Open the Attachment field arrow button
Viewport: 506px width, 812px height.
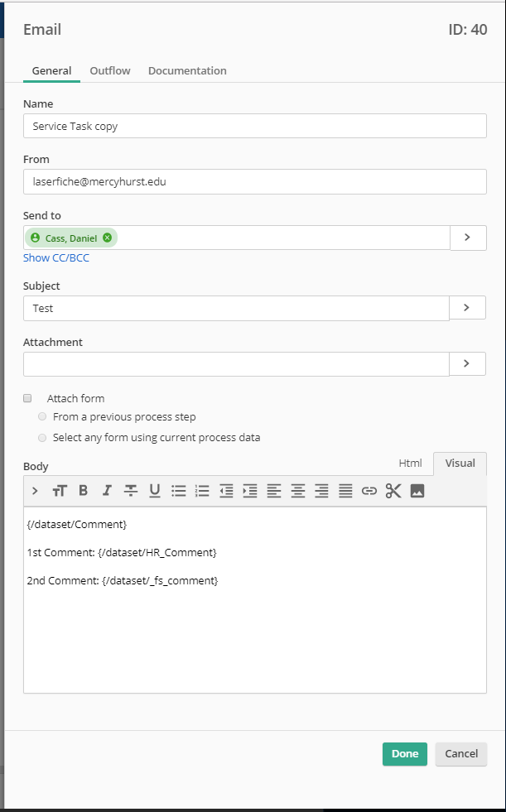[467, 363]
